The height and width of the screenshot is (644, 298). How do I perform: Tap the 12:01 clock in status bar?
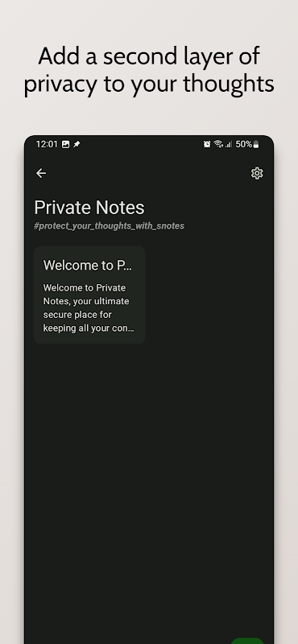[47, 144]
